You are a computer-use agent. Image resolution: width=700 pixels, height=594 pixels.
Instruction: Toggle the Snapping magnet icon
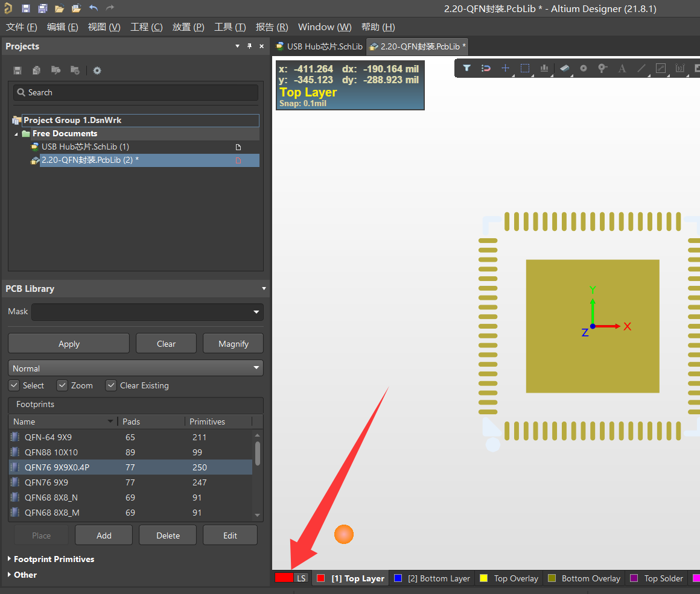click(486, 68)
